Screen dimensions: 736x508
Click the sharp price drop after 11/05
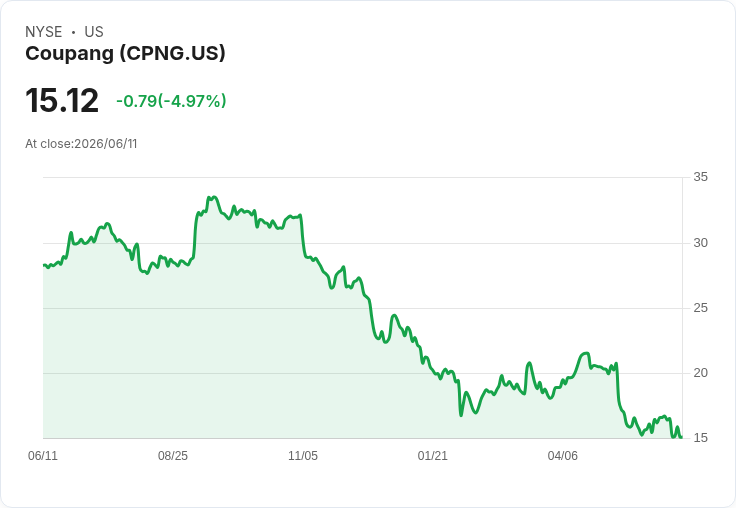click(302, 236)
